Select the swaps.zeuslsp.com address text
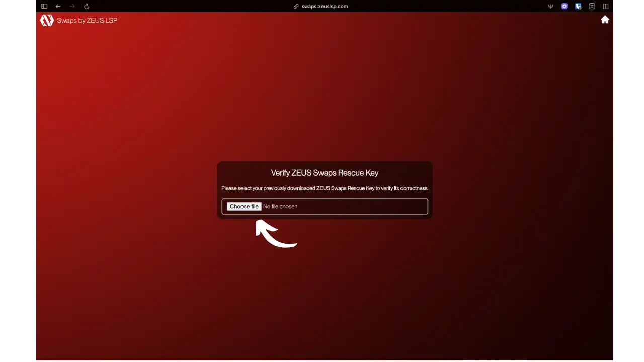644x362 pixels. [325, 7]
